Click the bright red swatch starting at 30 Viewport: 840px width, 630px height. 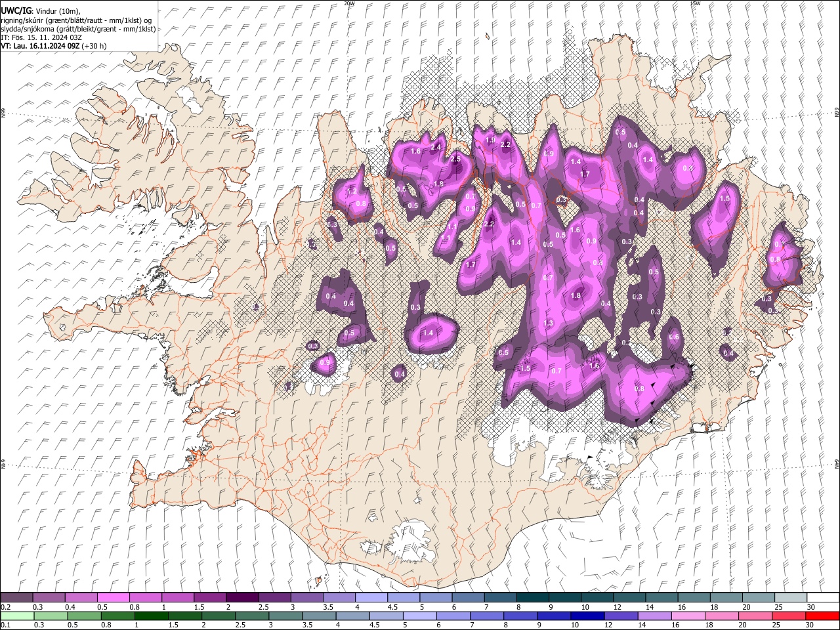tap(822, 616)
